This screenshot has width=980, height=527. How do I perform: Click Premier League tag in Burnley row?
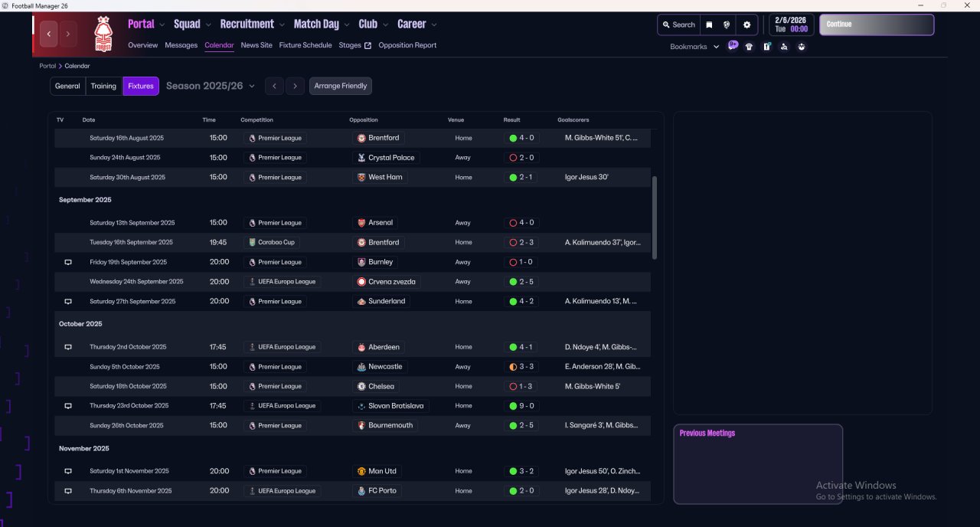point(276,262)
